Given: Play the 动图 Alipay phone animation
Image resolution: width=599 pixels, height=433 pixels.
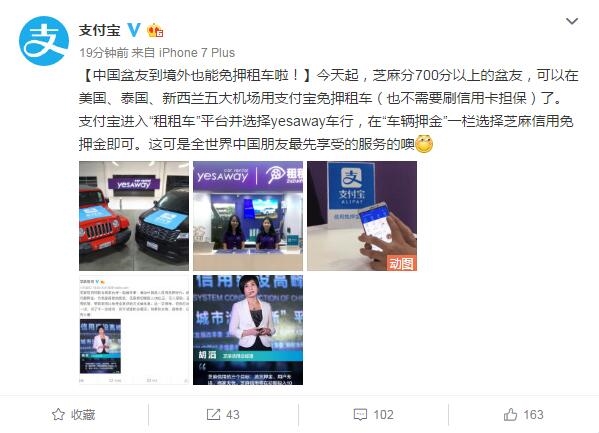Looking at the screenshot, I should click(362, 216).
